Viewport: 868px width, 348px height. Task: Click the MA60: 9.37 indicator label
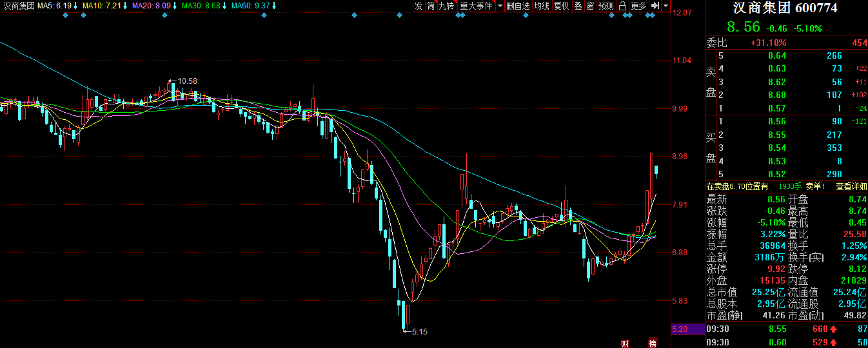point(252,6)
